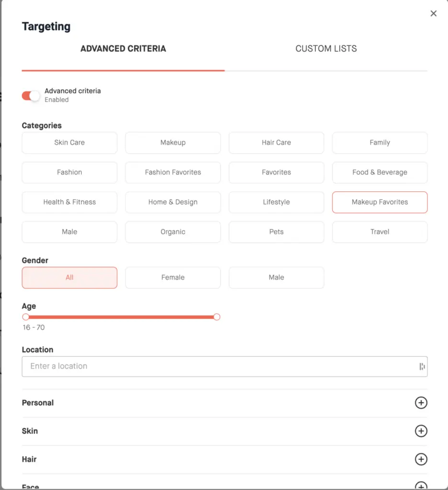Select the Female gender option
448x490 pixels.
[x=173, y=278]
